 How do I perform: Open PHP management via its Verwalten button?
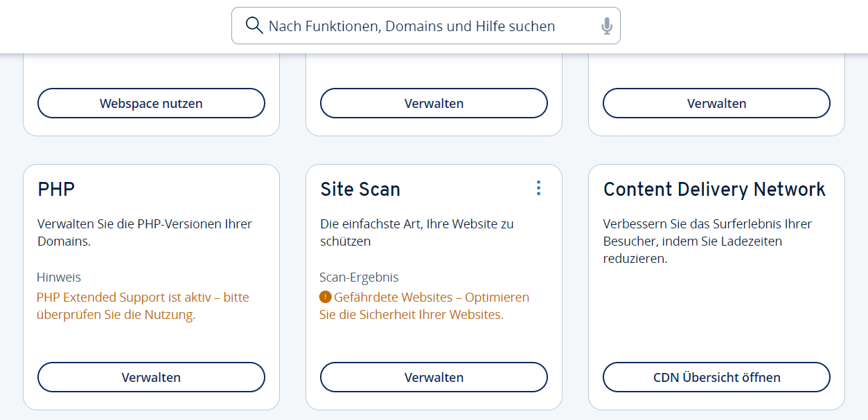(x=151, y=377)
